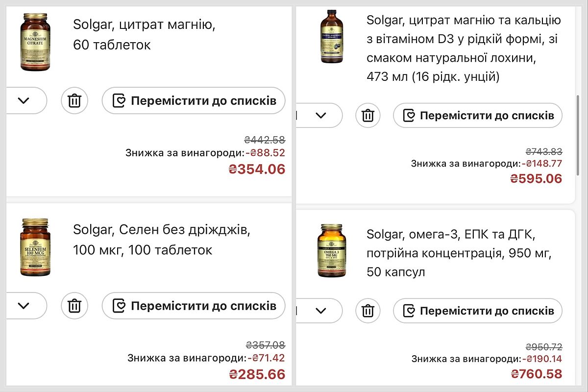This screenshot has width=588, height=392.
Task: Click heart-list icon for liquid calcium magnesium item
Action: (x=409, y=116)
